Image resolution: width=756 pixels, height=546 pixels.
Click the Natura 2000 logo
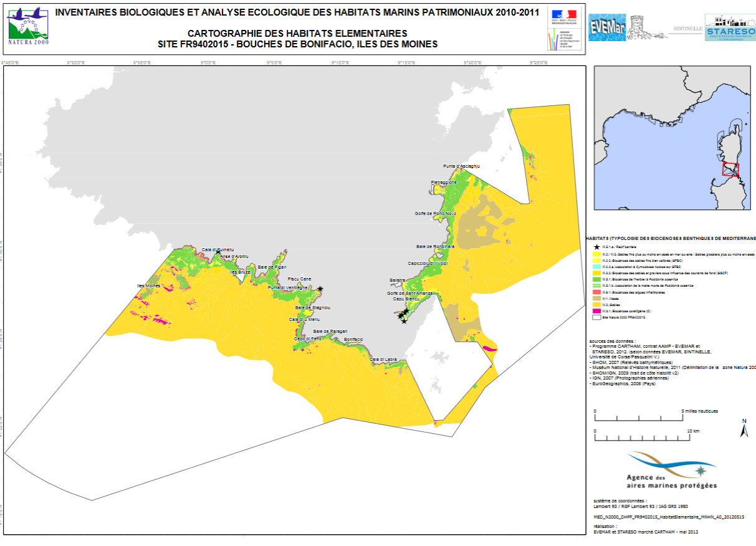click(x=28, y=27)
